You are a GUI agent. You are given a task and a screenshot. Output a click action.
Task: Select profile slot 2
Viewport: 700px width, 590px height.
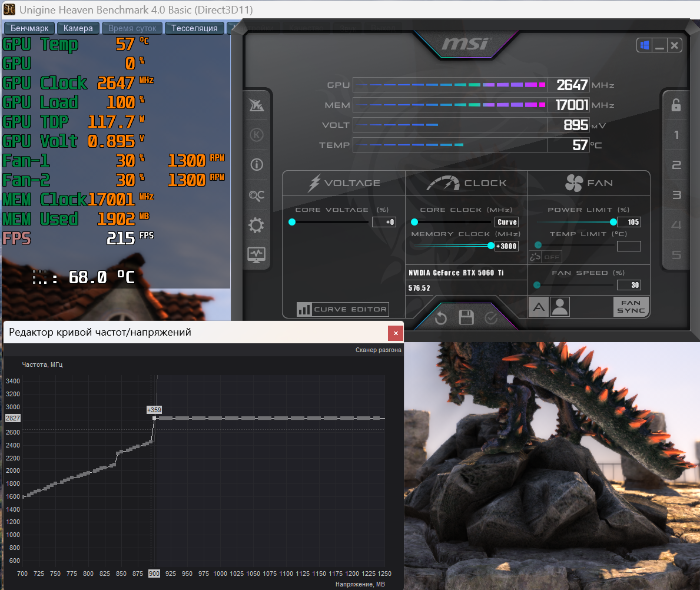[676, 165]
